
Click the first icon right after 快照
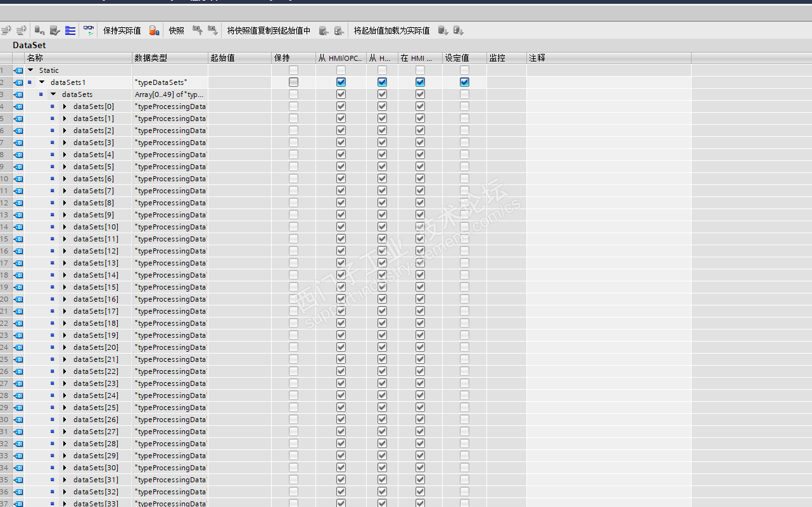(198, 30)
